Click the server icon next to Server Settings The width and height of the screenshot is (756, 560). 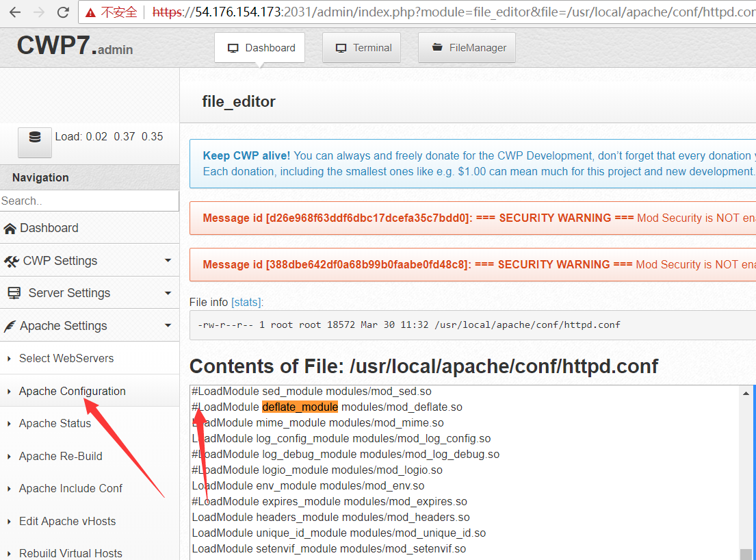14,292
